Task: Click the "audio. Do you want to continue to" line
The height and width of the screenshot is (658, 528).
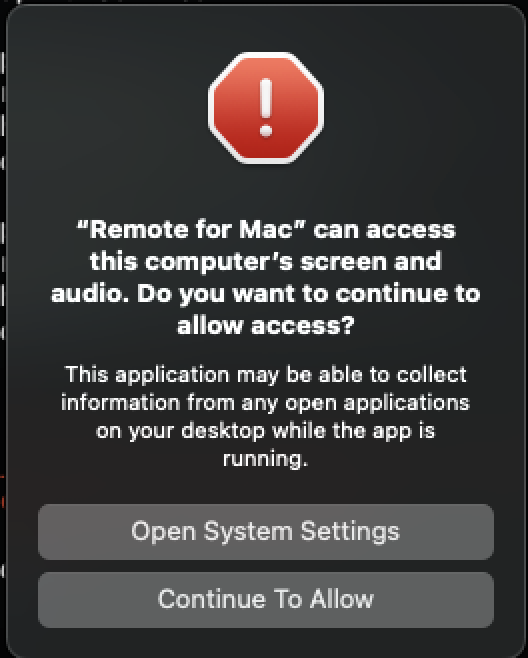Action: tap(266, 294)
